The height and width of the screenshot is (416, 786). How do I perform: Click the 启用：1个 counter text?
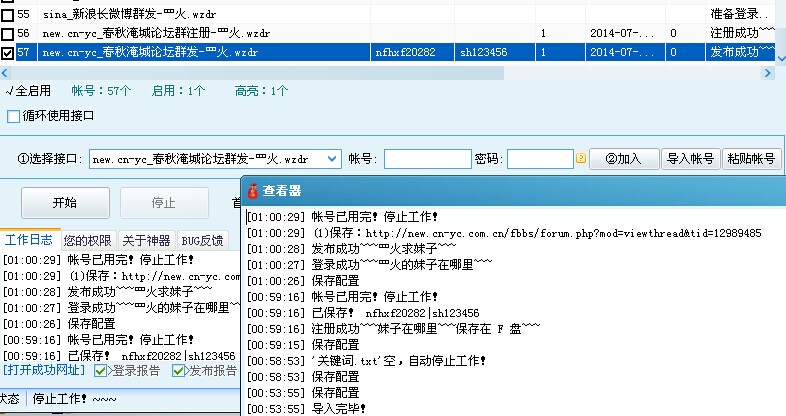click(x=178, y=91)
